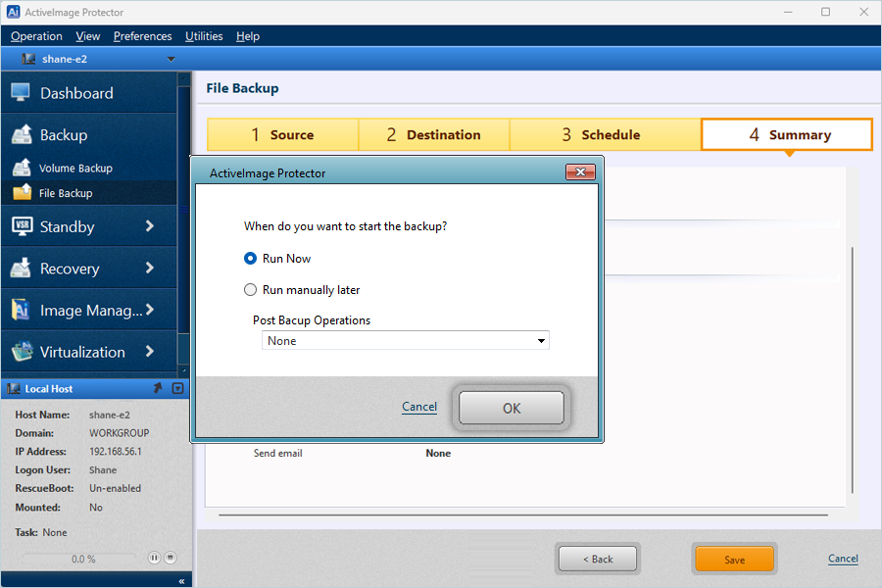Click the Back button
The width and height of the screenshot is (882, 588).
click(598, 559)
